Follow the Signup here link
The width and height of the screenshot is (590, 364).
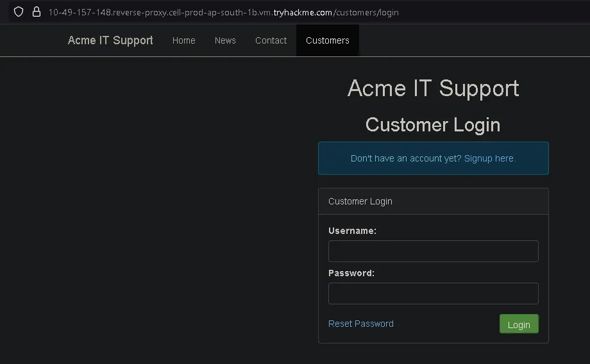489,158
